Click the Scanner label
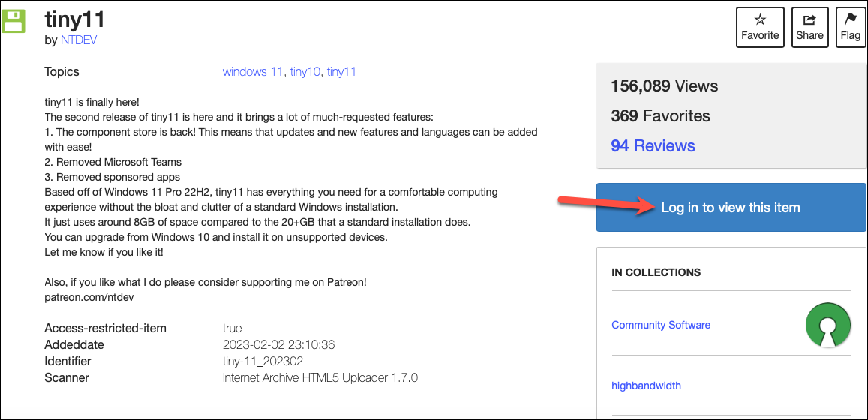The image size is (868, 420). click(x=67, y=378)
